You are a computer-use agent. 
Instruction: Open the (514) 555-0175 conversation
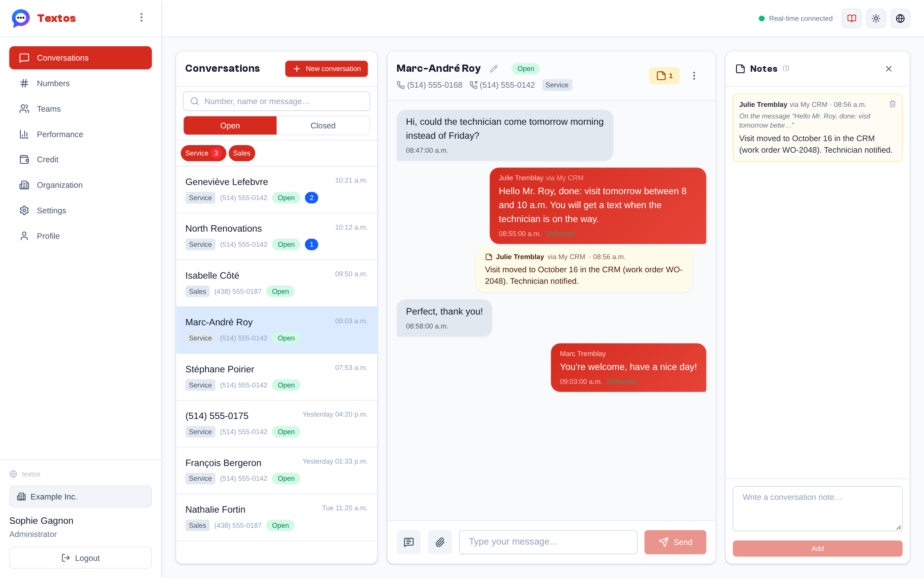(276, 424)
